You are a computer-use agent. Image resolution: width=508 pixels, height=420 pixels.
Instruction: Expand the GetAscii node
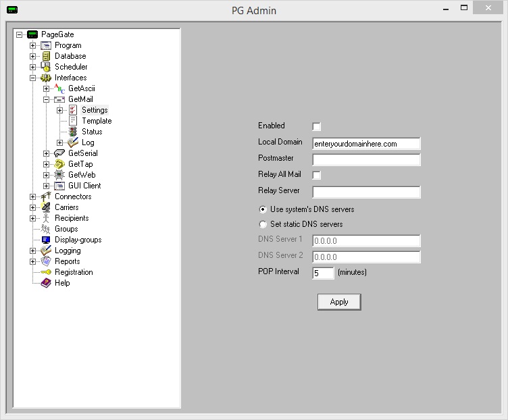click(x=47, y=88)
